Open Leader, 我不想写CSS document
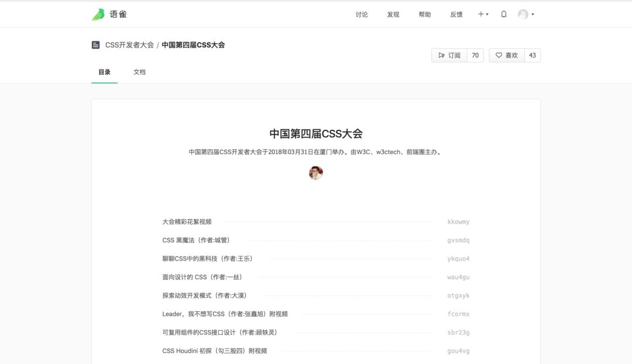The height and width of the screenshot is (364, 632). coord(225,314)
